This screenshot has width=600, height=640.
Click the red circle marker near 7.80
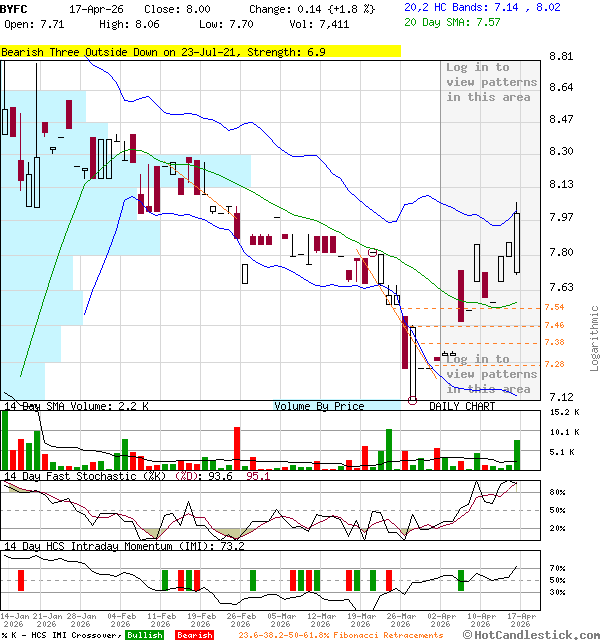373,253
